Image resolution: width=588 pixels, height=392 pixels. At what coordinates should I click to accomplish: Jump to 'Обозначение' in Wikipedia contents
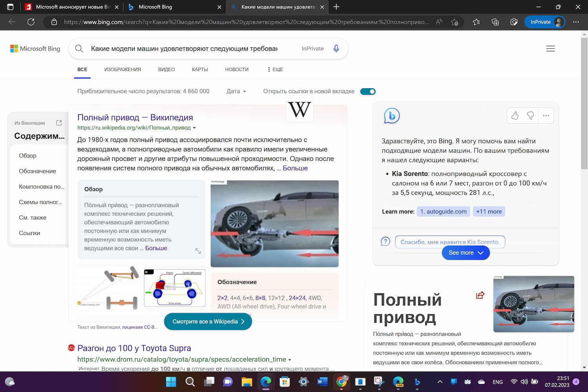tap(38, 171)
